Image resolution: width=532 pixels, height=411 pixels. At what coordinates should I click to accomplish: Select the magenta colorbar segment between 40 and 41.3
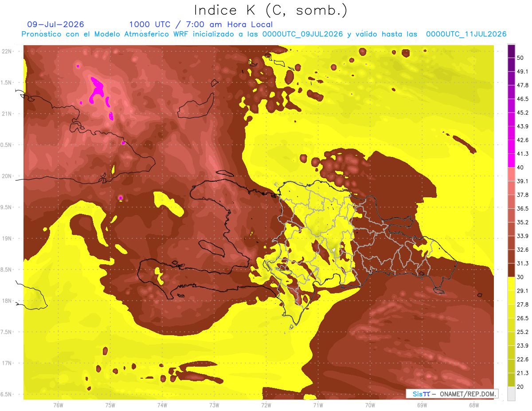(511, 160)
